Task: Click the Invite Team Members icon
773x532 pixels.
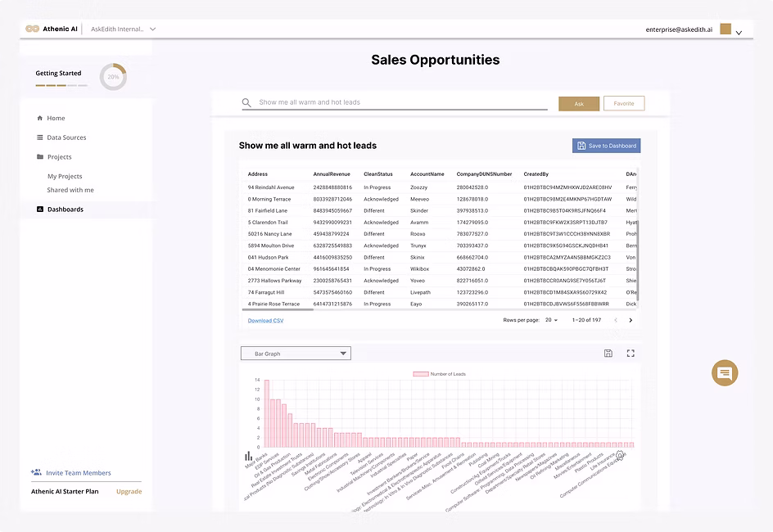Action: [x=36, y=472]
